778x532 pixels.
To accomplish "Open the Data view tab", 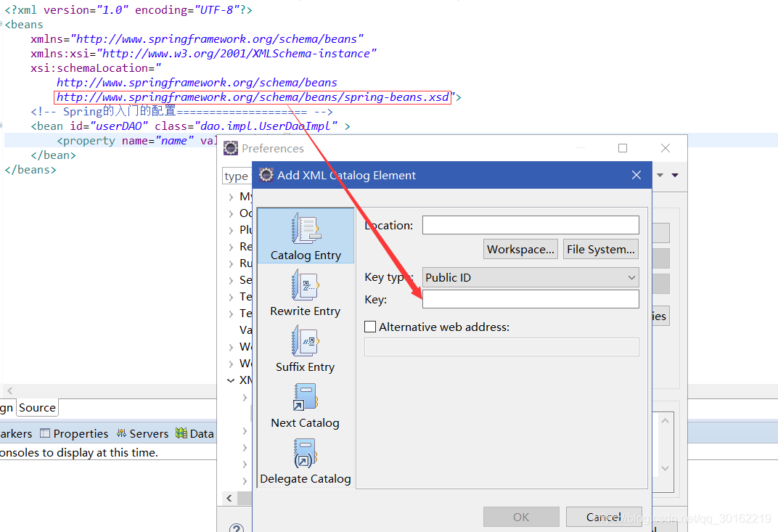I will coord(195,433).
